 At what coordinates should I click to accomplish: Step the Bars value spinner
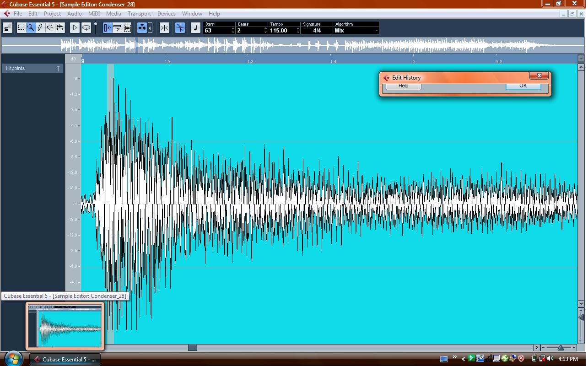(233, 31)
